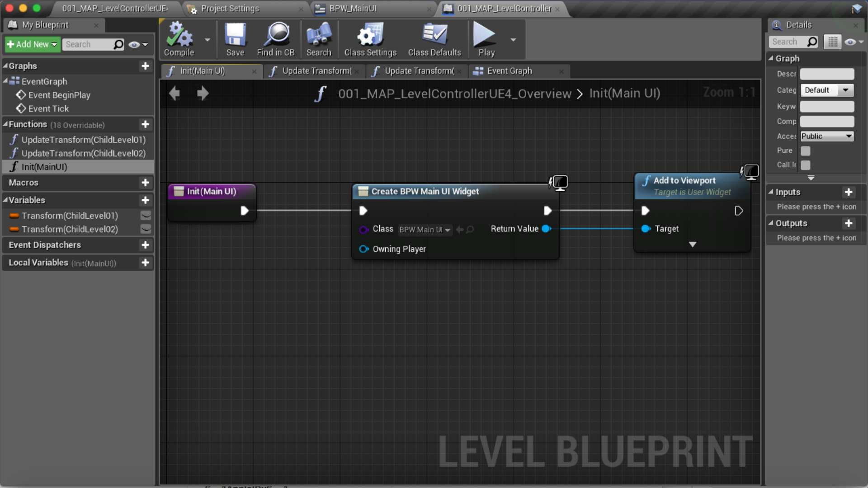Compile the blueprint
The width and height of the screenshot is (868, 488).
point(179,39)
